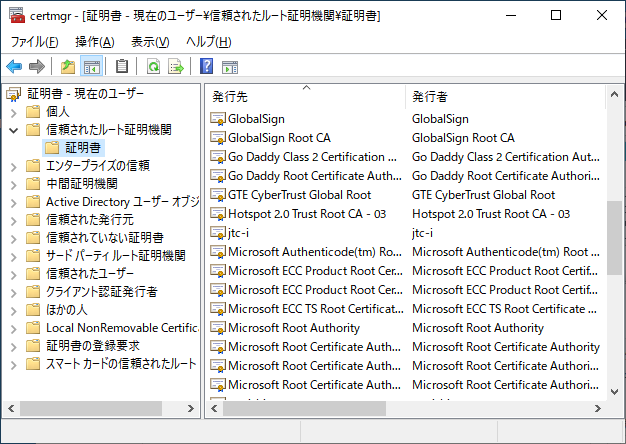Click issuer cell Microsoft Root Certificate Authority
This screenshot has height=444, width=626.
(x=506, y=347)
